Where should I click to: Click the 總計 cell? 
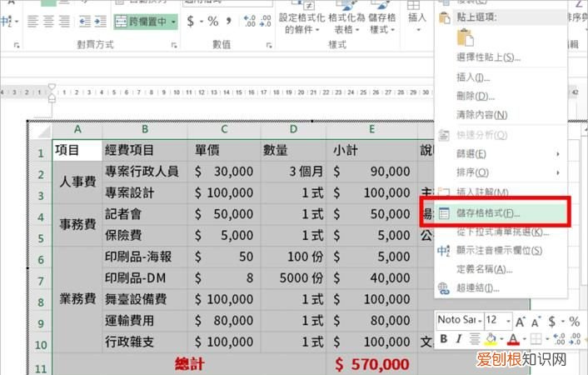click(189, 364)
